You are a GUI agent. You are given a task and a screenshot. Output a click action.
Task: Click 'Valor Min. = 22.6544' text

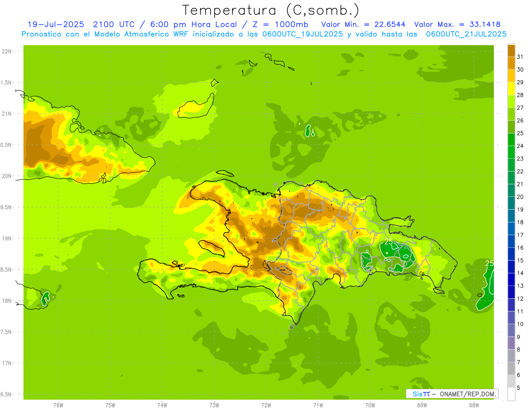pyautogui.click(x=364, y=24)
